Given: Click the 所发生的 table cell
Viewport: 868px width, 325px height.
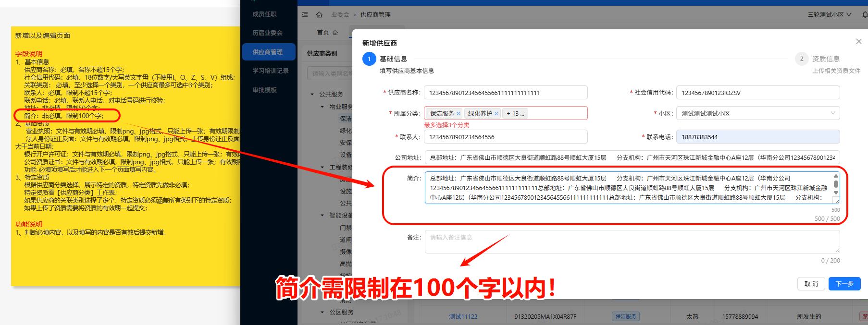Looking at the screenshot, I should [809, 317].
